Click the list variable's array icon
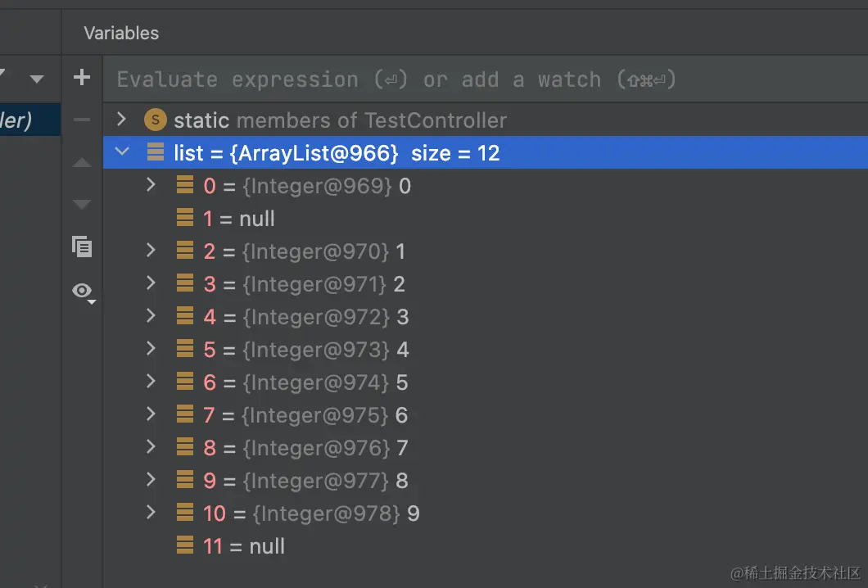This screenshot has width=868, height=588. click(x=155, y=153)
